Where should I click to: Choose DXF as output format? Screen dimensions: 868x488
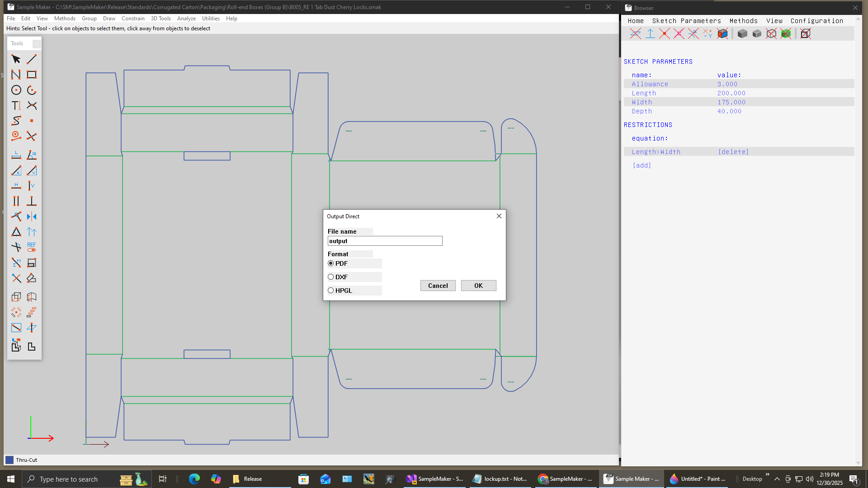(x=331, y=277)
